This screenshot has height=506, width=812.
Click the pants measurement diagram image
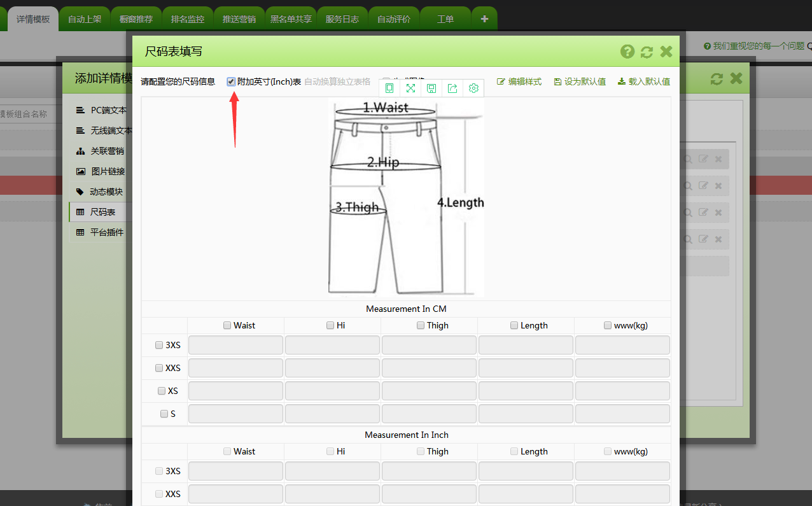click(406, 198)
